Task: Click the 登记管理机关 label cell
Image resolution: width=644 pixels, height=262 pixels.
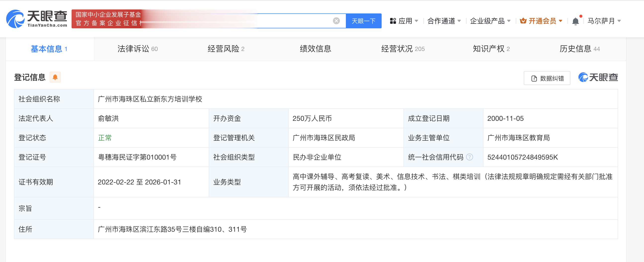Action: (249, 138)
